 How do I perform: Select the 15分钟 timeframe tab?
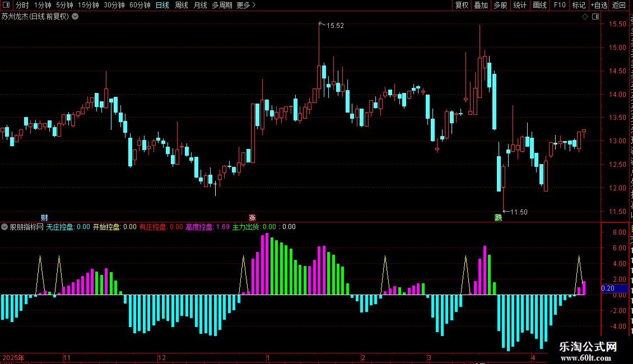pyautogui.click(x=89, y=5)
